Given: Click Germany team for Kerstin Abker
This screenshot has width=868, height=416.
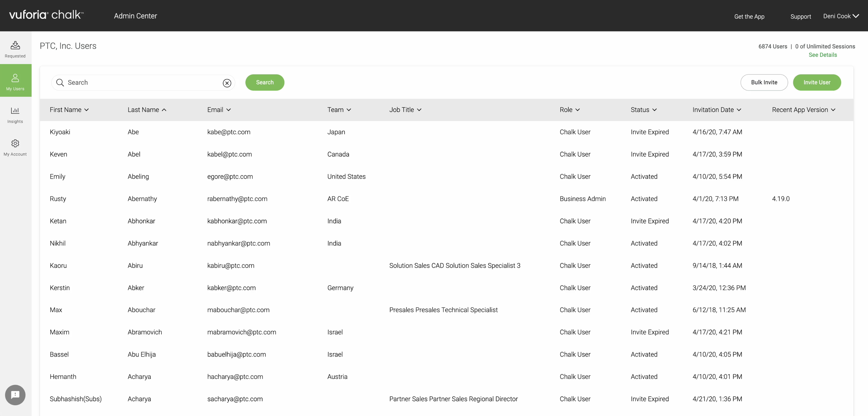Looking at the screenshot, I should click(340, 288).
